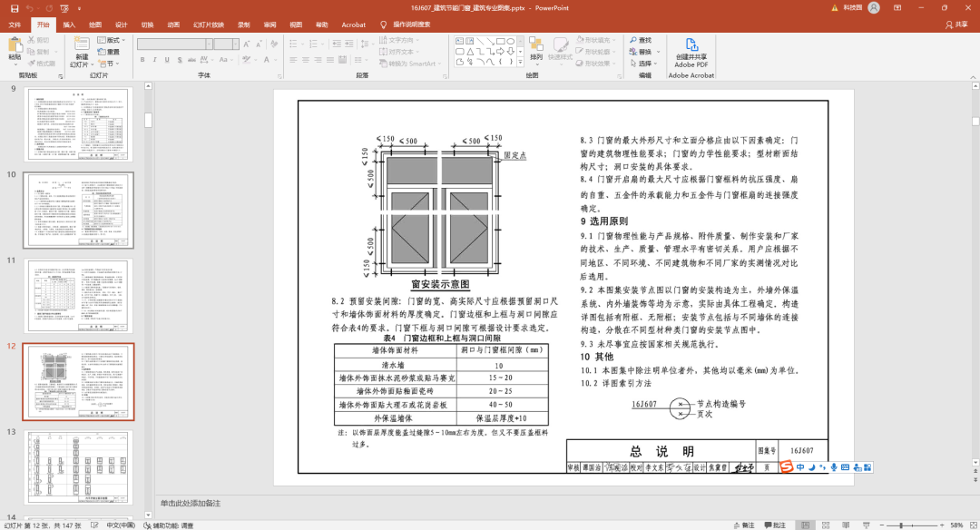The height and width of the screenshot is (530, 980).
Task: Click the zoom slider handle
Action: pyautogui.click(x=901, y=525)
